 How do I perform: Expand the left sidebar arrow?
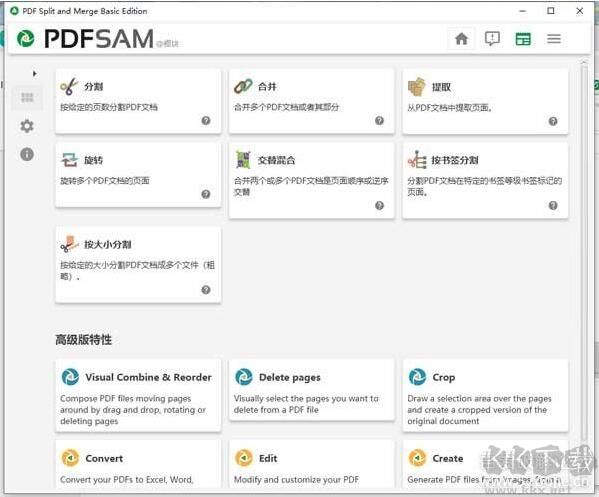[x=35, y=73]
